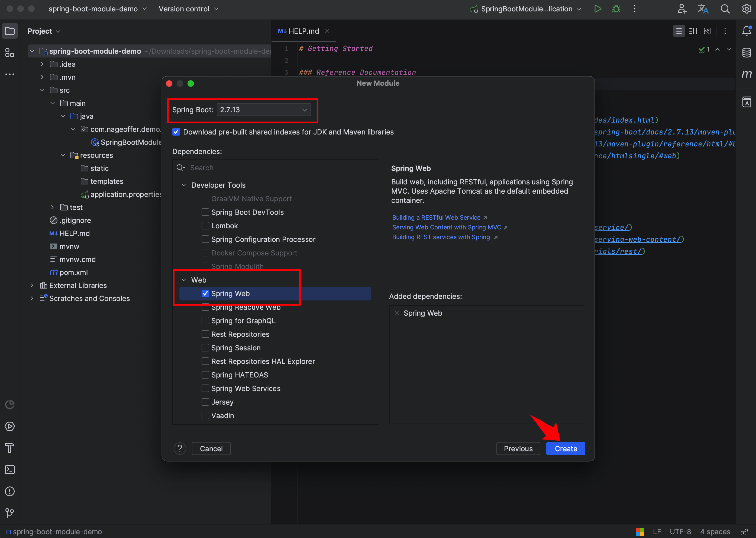Open the Spring Boot version dropdown
The width and height of the screenshot is (756, 538).
(263, 110)
